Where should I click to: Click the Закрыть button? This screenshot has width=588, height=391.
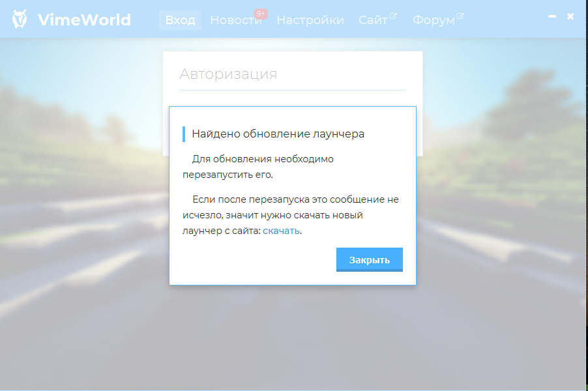pos(370,259)
